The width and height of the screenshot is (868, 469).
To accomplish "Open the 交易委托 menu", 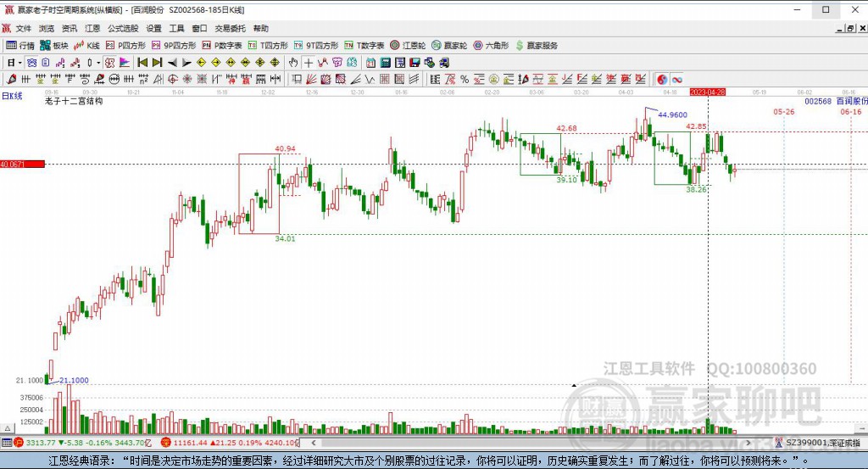I will [230, 28].
